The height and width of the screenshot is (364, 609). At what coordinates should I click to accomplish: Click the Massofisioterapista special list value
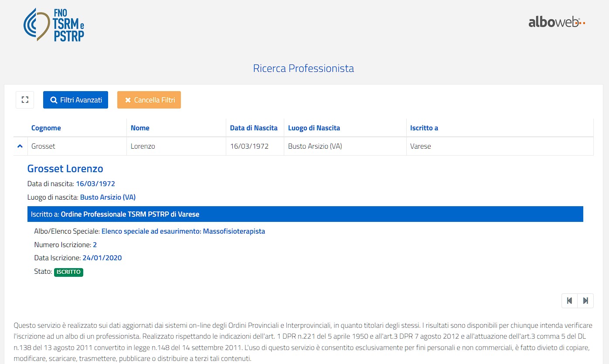(x=183, y=231)
